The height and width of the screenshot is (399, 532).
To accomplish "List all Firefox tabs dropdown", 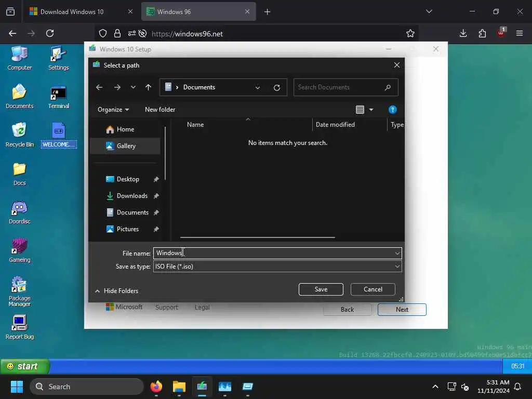I will (x=429, y=11).
